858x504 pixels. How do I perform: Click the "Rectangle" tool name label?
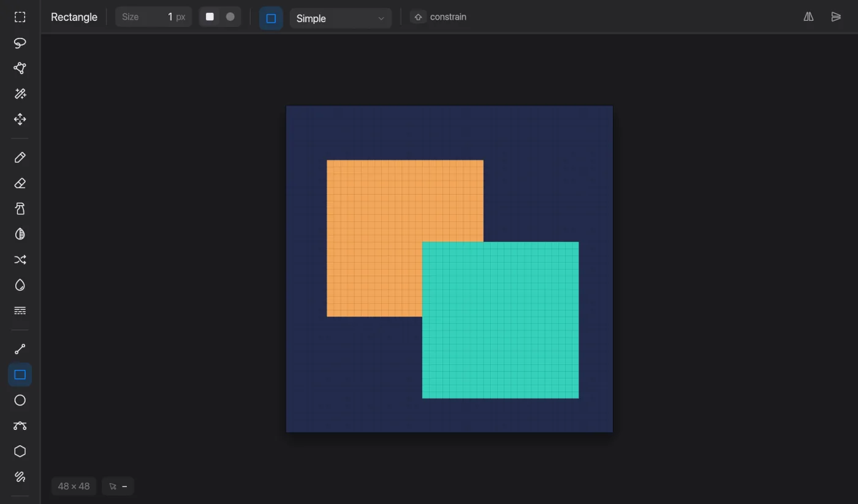tap(74, 17)
